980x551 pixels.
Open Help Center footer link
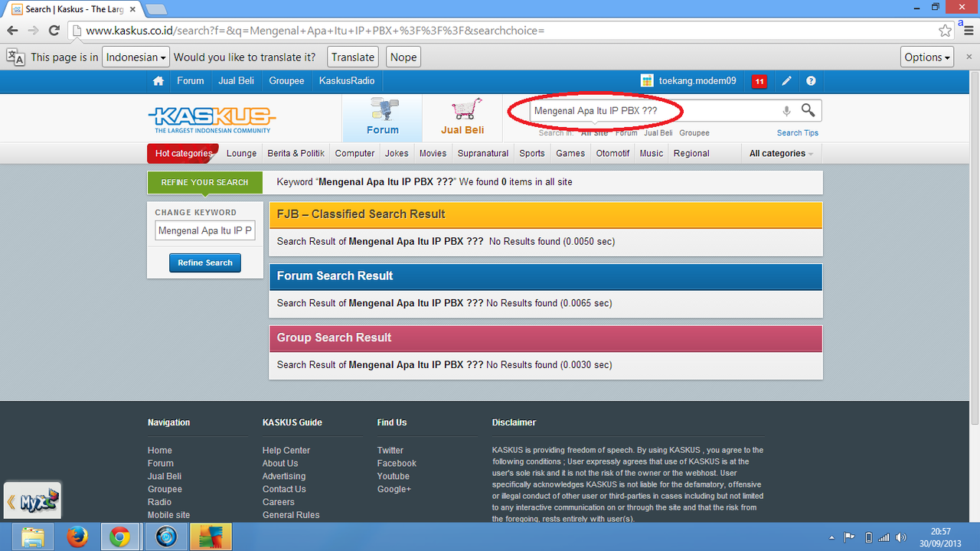[x=286, y=451]
